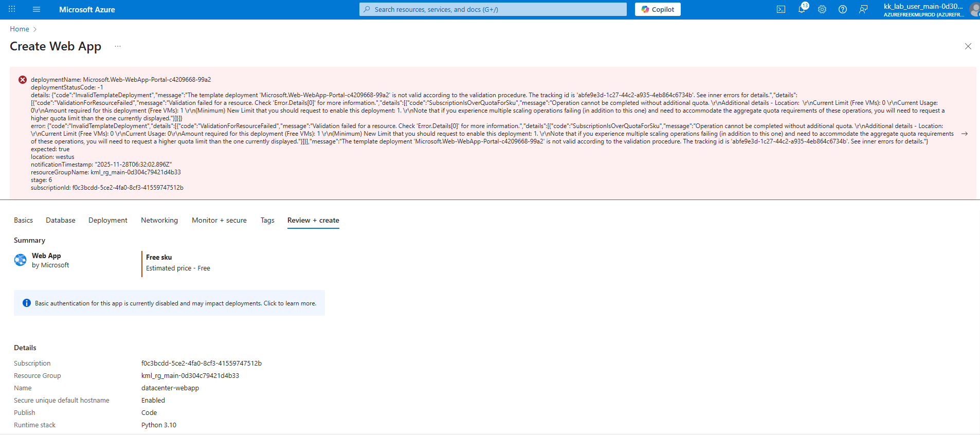
Task: Switch to the Monitor + secure tab
Action: (219, 220)
